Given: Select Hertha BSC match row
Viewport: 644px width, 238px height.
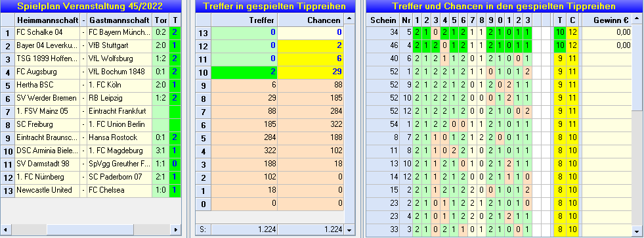Looking at the screenshot, I should pyautogui.click(x=91, y=85).
